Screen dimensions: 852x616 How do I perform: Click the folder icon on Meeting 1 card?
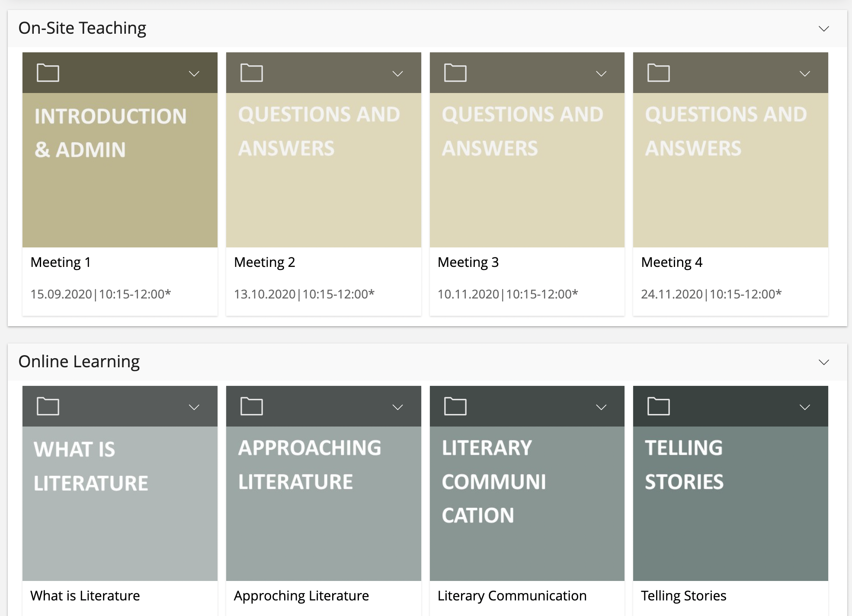48,73
